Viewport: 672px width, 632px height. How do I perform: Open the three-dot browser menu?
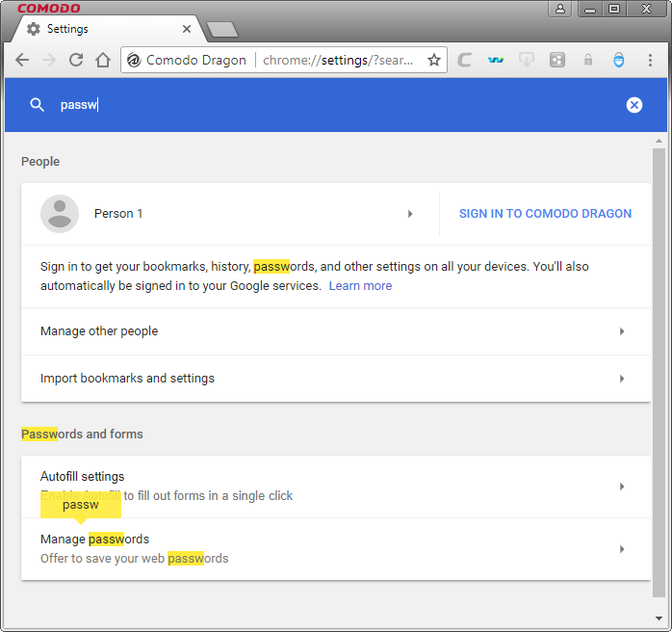click(x=650, y=60)
